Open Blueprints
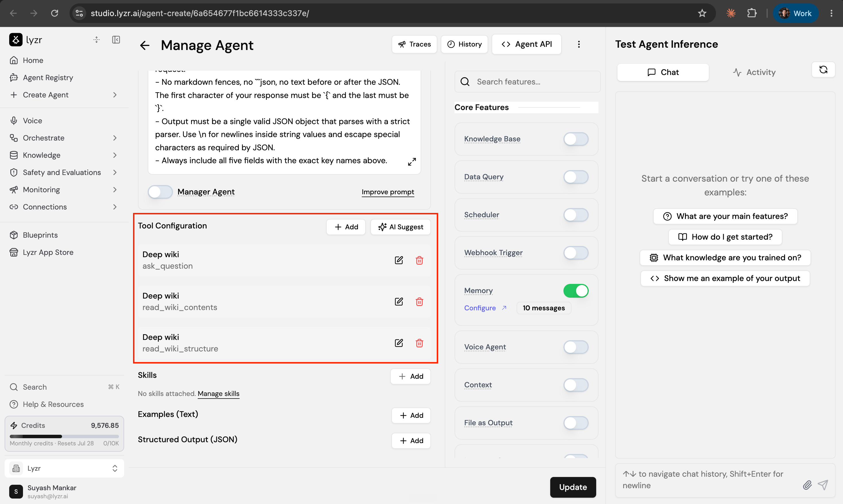The width and height of the screenshot is (843, 504). 40,235
